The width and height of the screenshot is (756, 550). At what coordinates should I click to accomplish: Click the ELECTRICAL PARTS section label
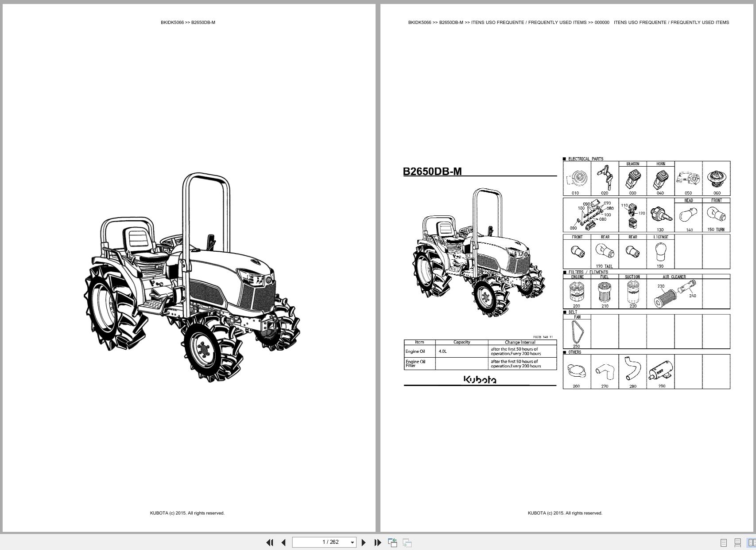[x=585, y=159]
